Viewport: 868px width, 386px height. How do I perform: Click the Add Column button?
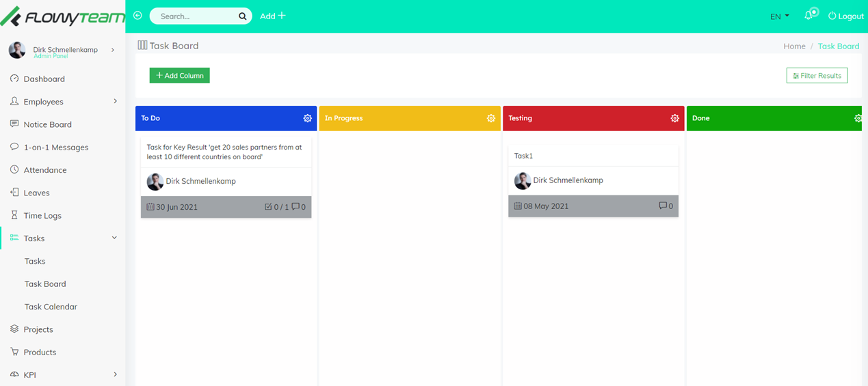179,75
